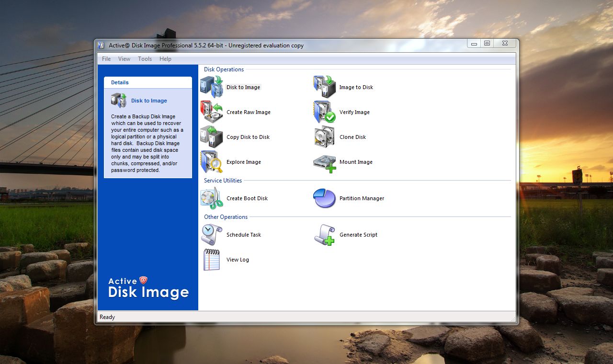Screen dimensions: 613x364
Task: Click the Copy Disk to Disk icon
Action: (x=212, y=137)
